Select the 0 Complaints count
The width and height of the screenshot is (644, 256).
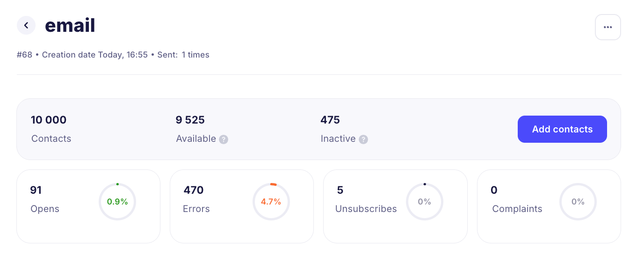pos(494,190)
